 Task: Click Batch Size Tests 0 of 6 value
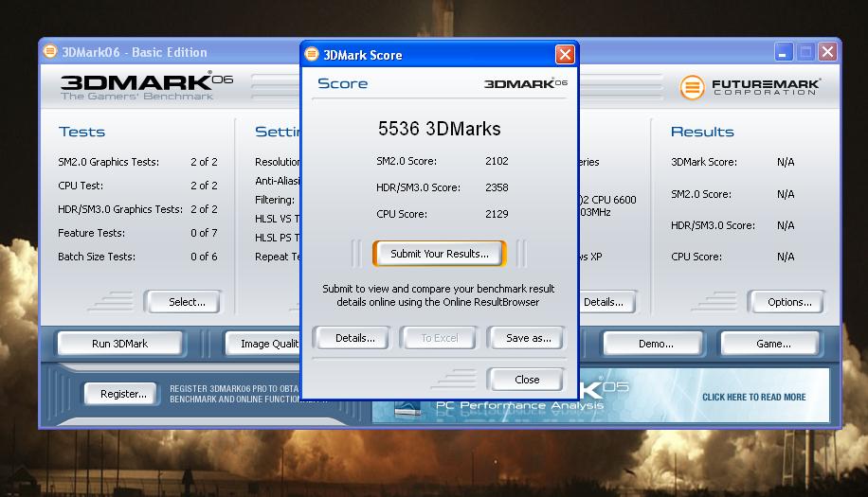click(x=204, y=257)
